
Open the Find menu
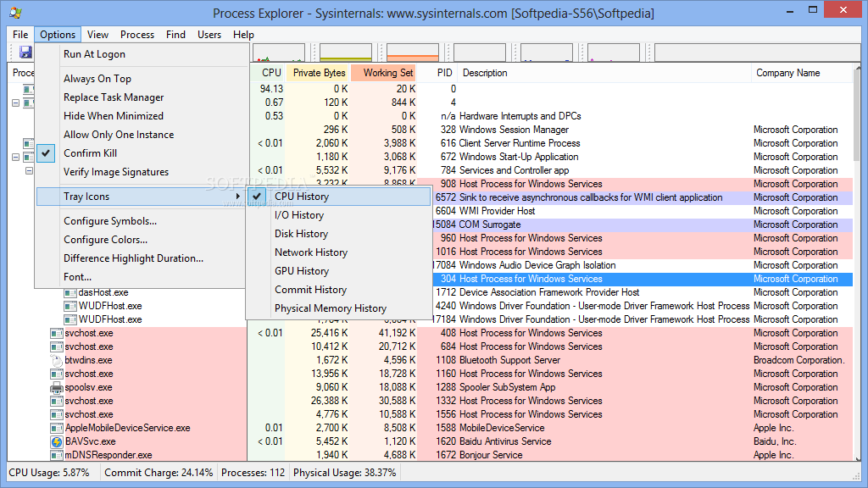tap(176, 34)
